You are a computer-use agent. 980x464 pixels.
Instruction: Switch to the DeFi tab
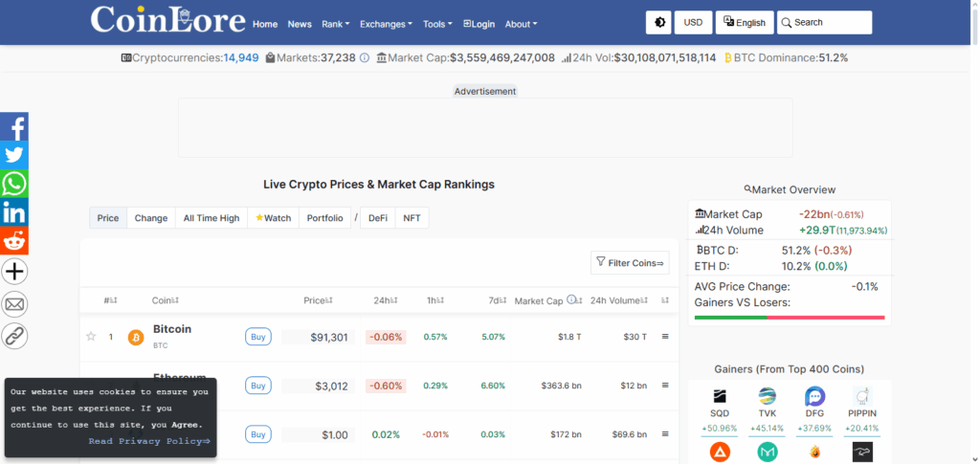[377, 218]
